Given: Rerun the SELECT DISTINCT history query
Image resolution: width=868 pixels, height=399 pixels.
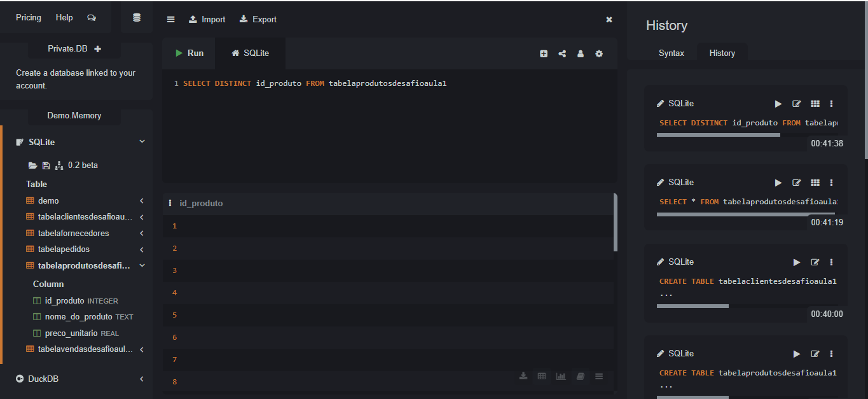Looking at the screenshot, I should 778,104.
